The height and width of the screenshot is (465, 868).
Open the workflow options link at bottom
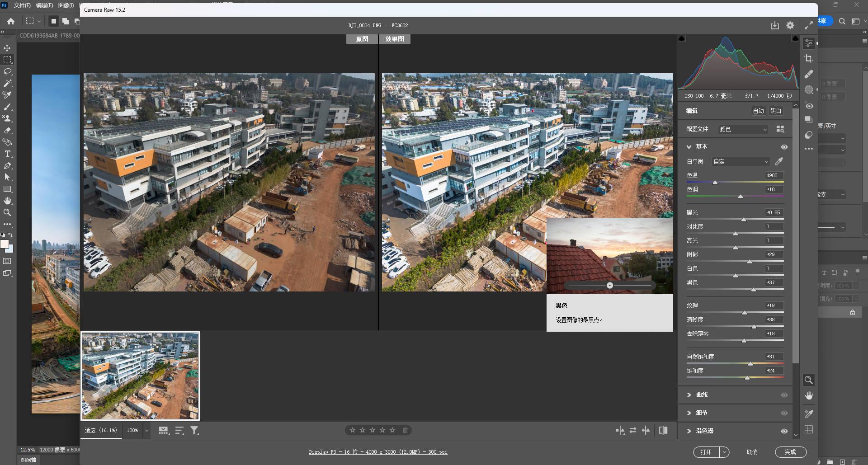[378, 452]
